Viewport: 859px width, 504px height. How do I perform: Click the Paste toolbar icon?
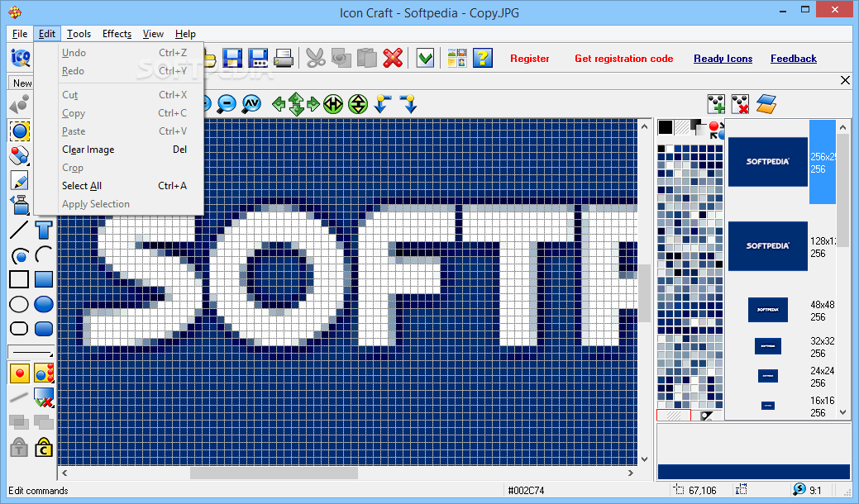point(367,58)
